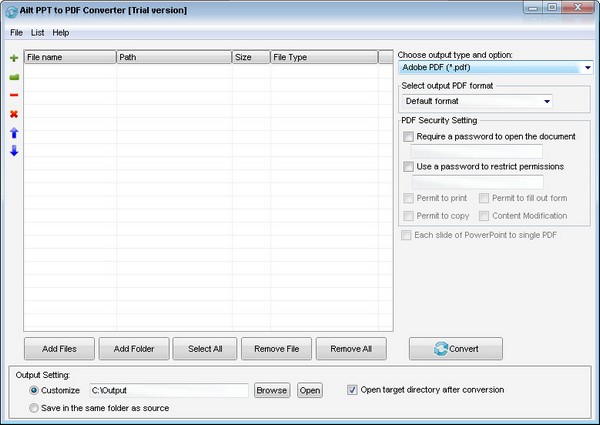Open the Help menu
This screenshot has width=600, height=425.
click(61, 33)
